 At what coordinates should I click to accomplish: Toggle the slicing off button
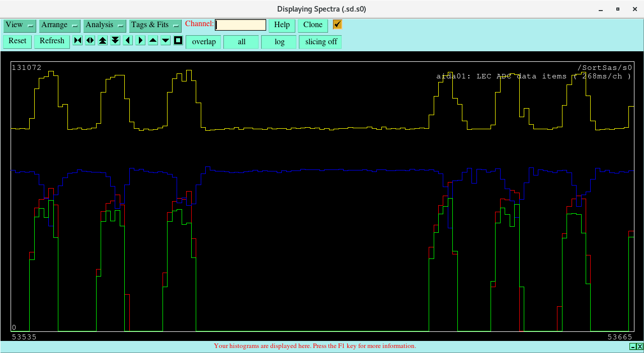point(320,42)
